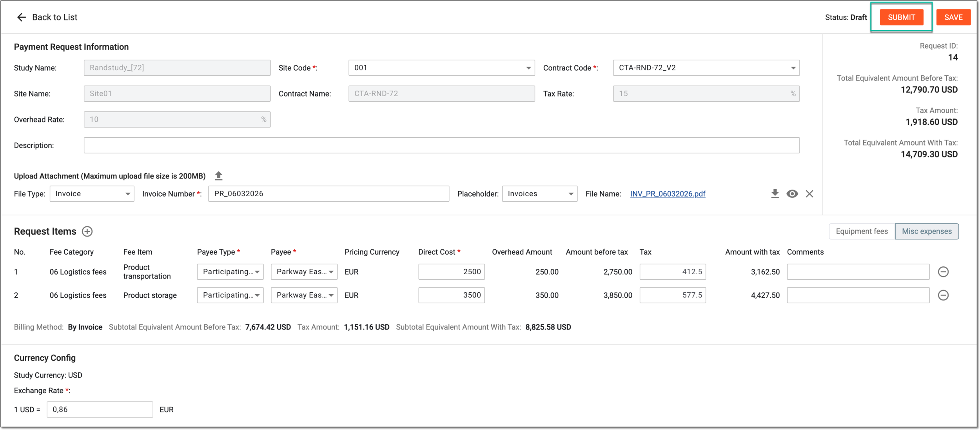Click the 2,750.00 amount before tax
980x430 pixels.
pos(618,272)
